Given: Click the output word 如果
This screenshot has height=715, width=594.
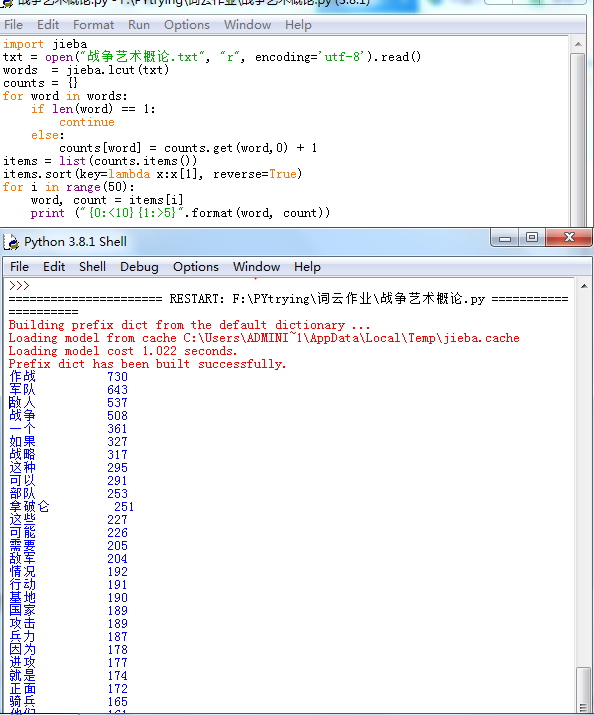Looking at the screenshot, I should tap(22, 441).
